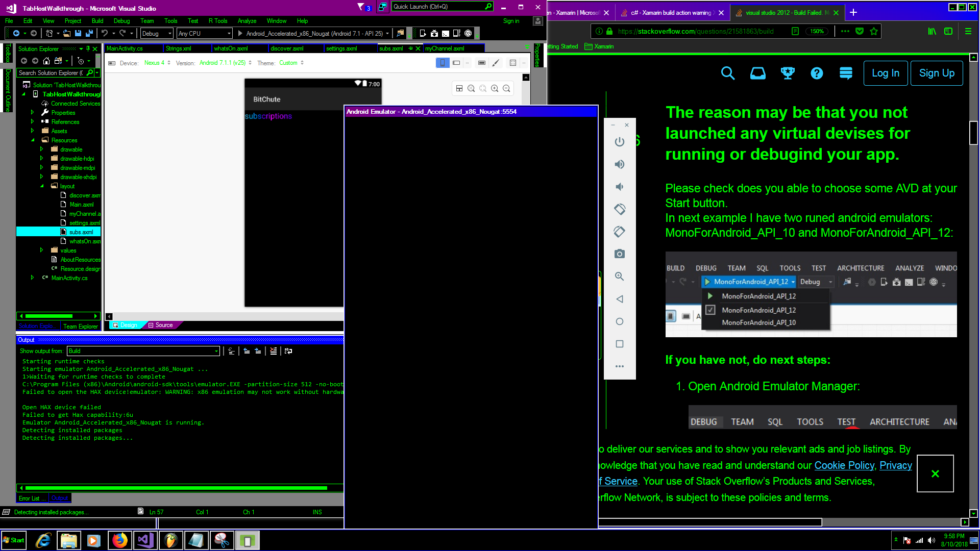Click Navigate Backward in Visual Studio toolbar
The height and width of the screenshot is (551, 980).
pos(16,33)
